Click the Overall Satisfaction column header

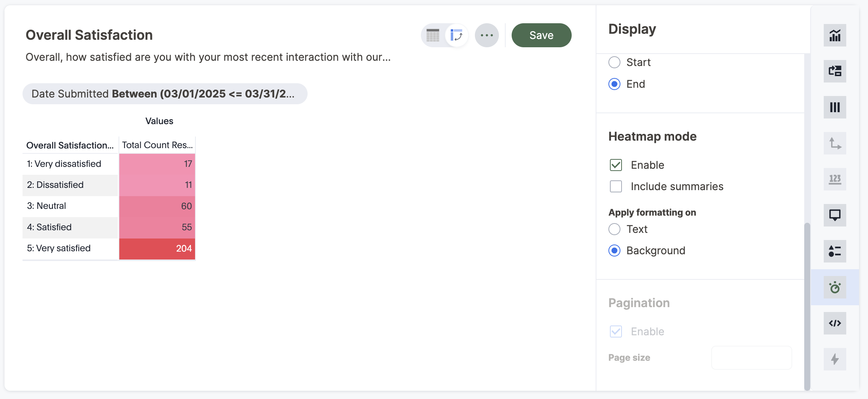coord(70,145)
